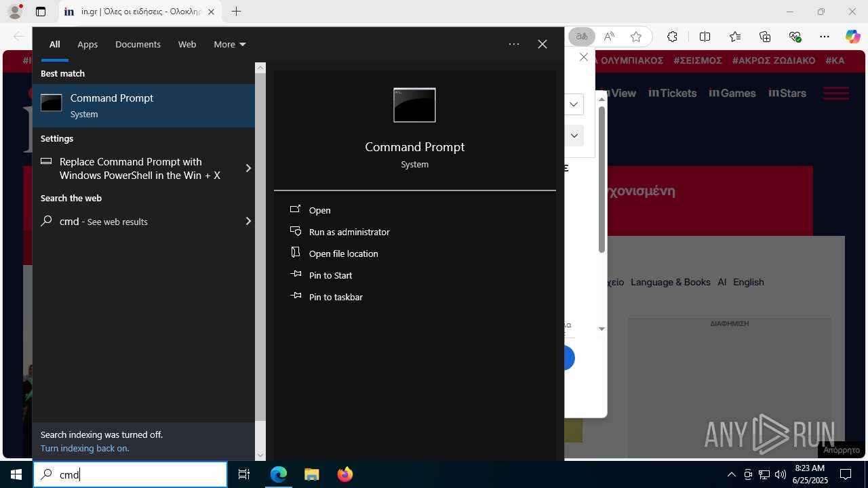Click the English link on in.gr
868x488 pixels.
tap(749, 282)
